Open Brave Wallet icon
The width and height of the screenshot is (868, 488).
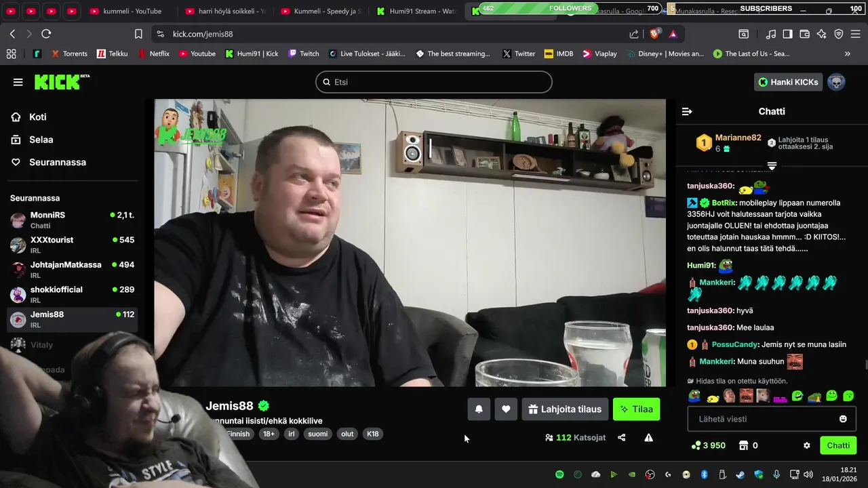(805, 34)
